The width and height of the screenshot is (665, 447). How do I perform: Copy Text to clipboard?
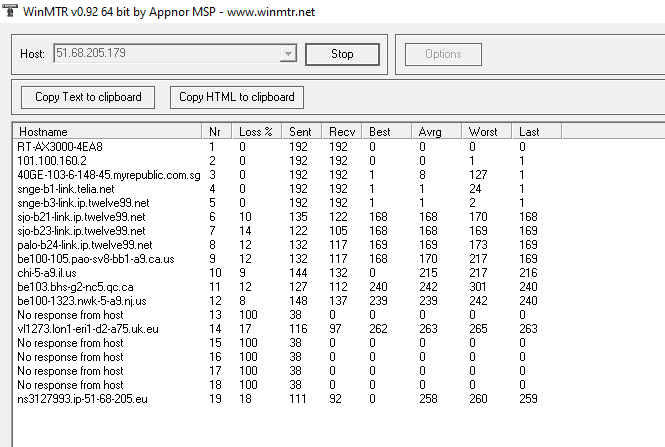[x=88, y=97]
